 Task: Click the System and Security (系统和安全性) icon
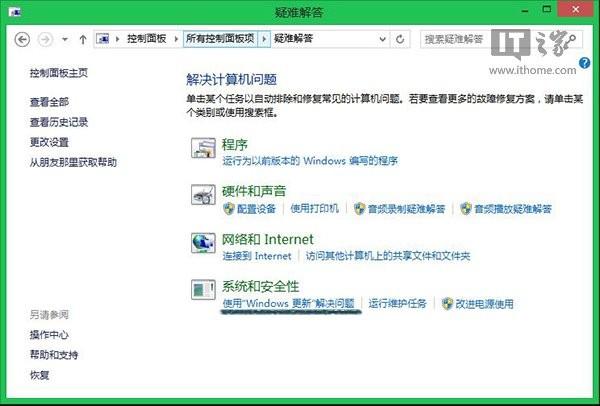203,291
